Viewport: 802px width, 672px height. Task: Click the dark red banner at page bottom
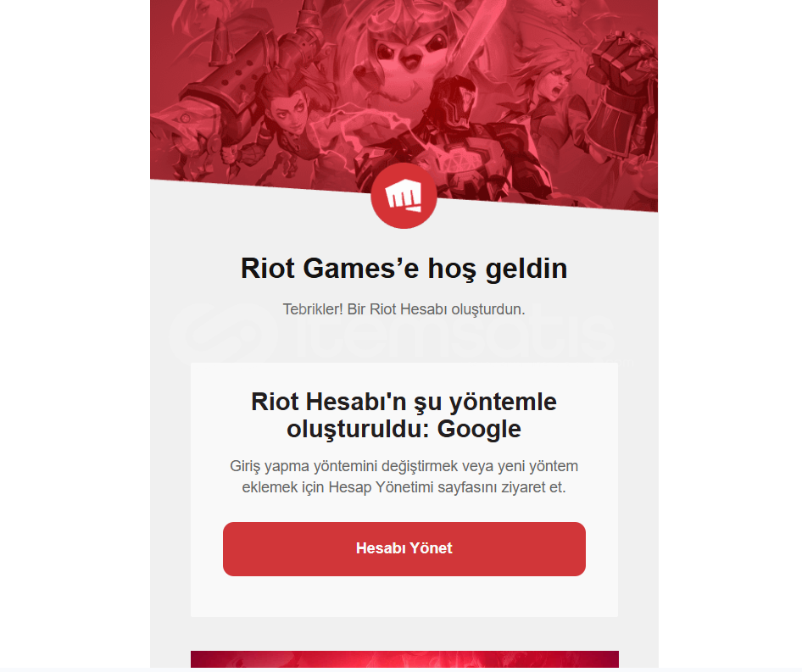pyautogui.click(x=404, y=658)
